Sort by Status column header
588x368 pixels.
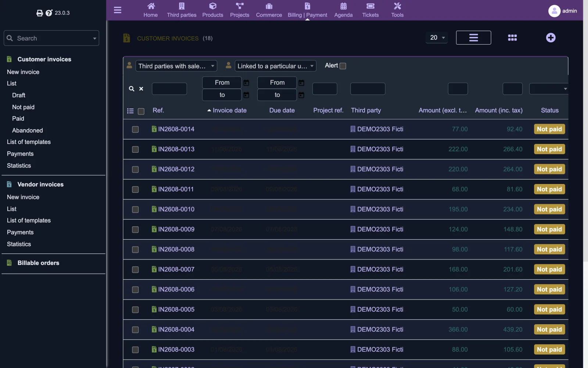550,110
